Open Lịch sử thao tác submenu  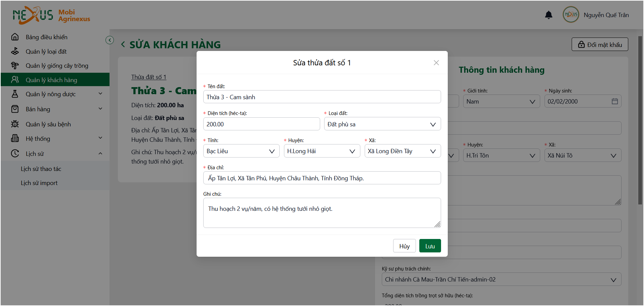[55, 169]
